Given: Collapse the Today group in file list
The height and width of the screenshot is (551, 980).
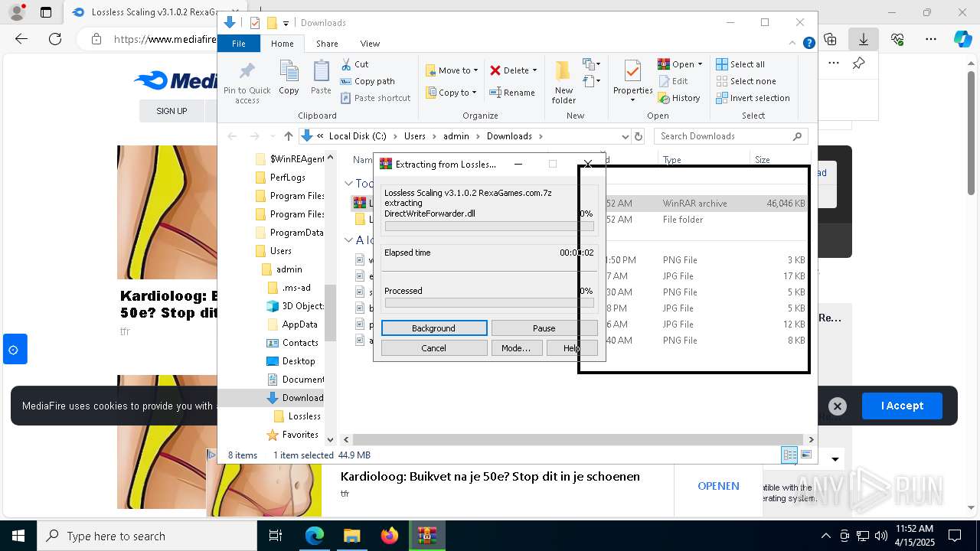Looking at the screenshot, I should pyautogui.click(x=348, y=183).
